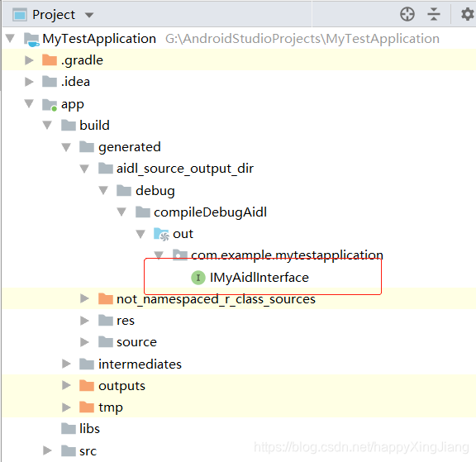
Task: Click the orange outputs folder icon
Action: pos(87,385)
